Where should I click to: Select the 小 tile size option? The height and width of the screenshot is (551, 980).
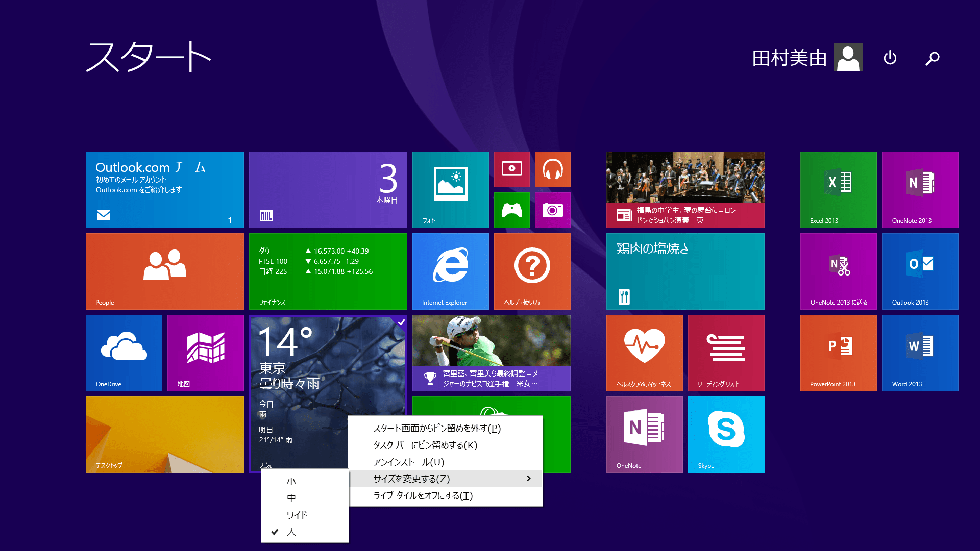click(291, 480)
